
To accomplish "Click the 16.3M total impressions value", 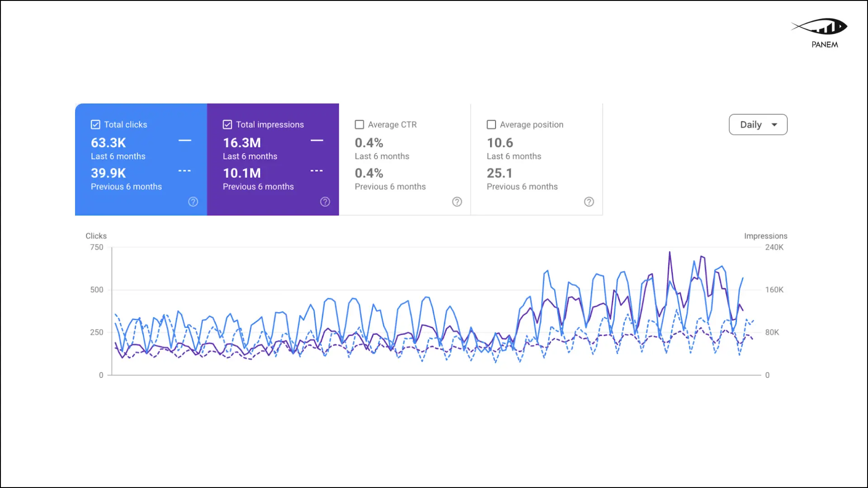I will point(242,143).
